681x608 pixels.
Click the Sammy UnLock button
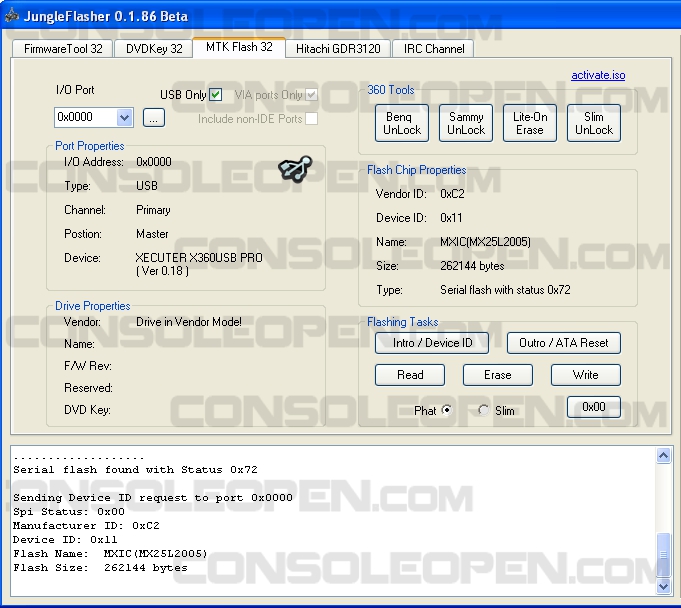coord(466,123)
